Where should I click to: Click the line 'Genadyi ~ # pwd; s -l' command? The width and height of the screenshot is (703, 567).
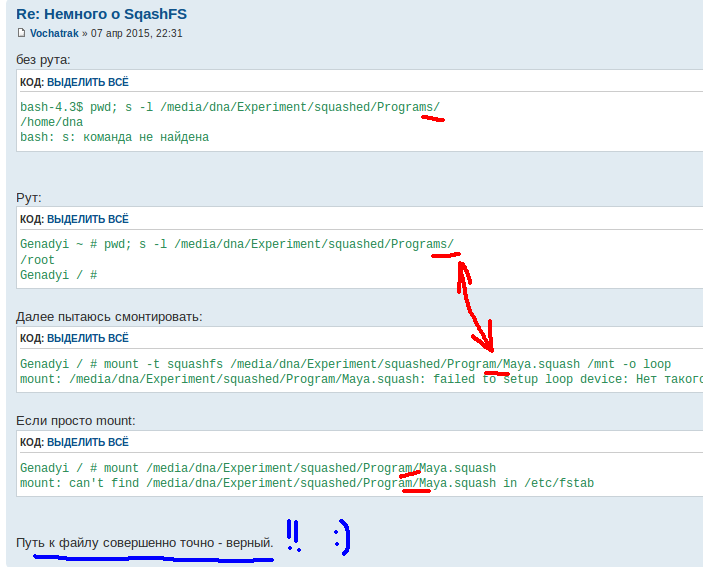click(x=237, y=244)
